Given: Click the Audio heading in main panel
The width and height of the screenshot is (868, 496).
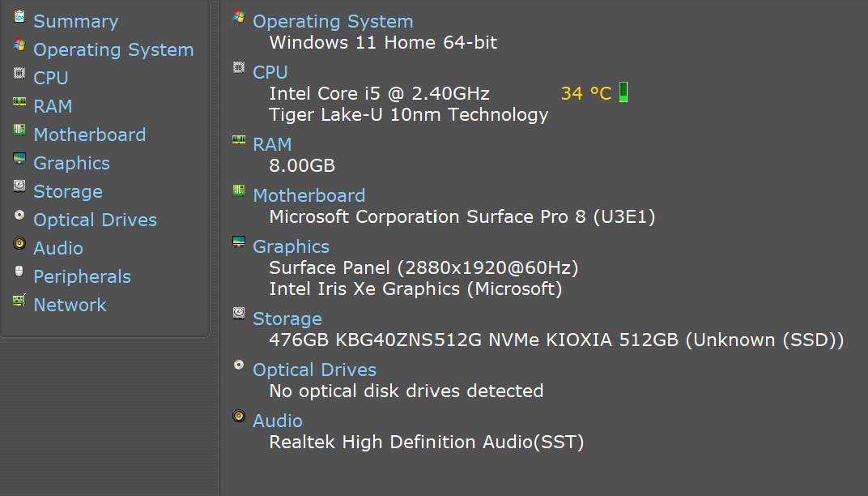Looking at the screenshot, I should click(x=278, y=421).
